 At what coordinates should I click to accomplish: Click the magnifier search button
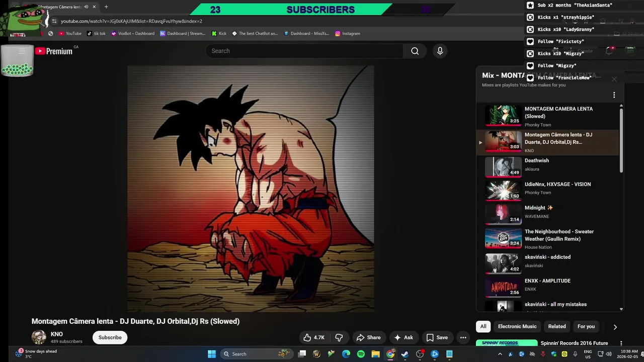coord(415,51)
